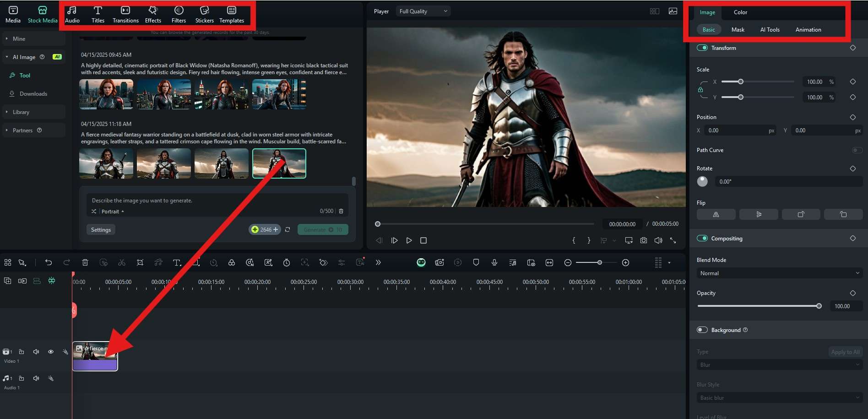
Task: Select the Tool item under AI Image
Action: point(25,76)
